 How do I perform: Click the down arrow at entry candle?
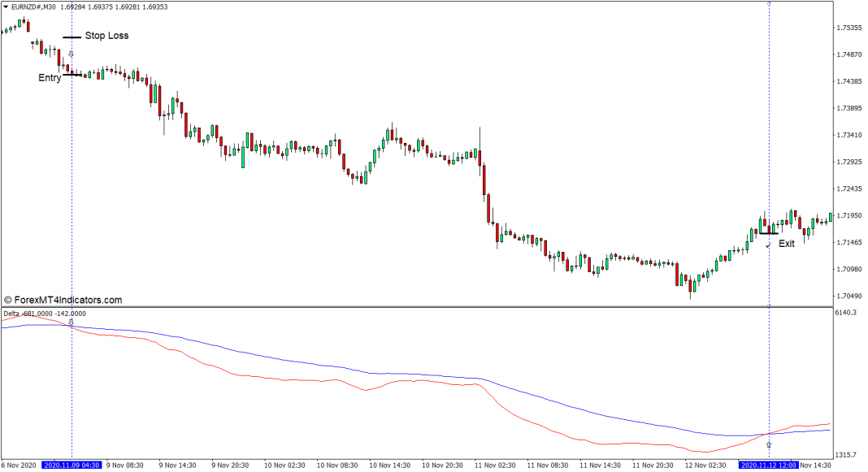[x=71, y=54]
